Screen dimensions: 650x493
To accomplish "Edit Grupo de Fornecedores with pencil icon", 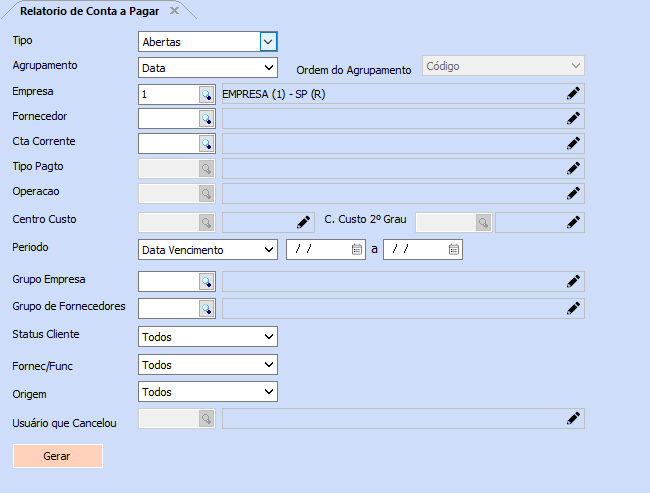I will [573, 308].
